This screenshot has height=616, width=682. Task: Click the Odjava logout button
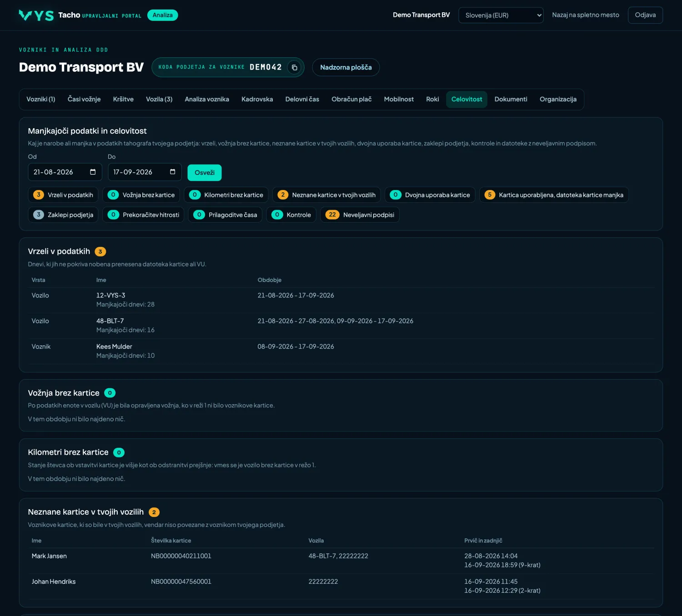pos(645,15)
